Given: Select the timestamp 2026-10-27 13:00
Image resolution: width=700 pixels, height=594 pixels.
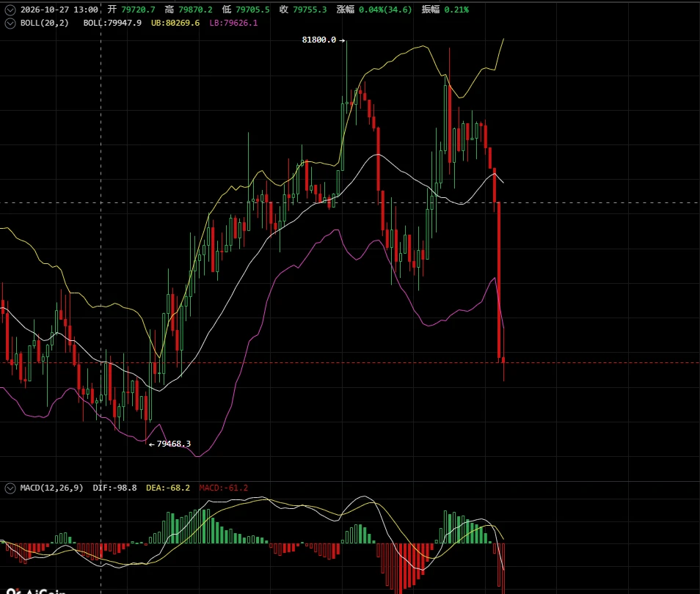Looking at the screenshot, I should click(59, 10).
